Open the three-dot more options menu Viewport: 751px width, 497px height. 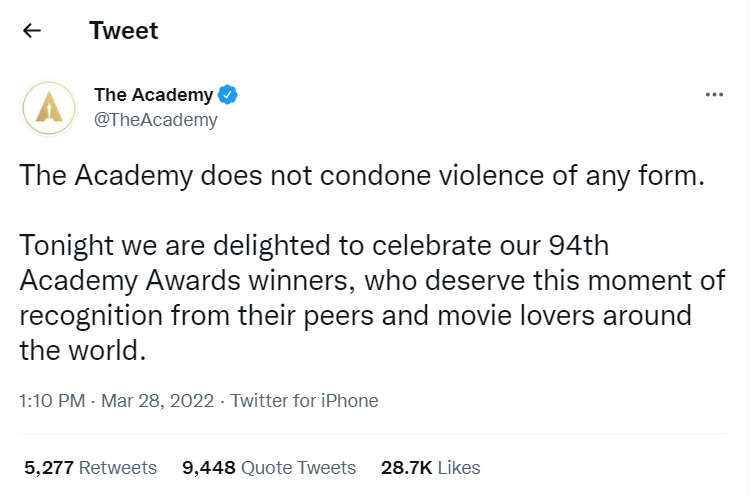click(714, 94)
